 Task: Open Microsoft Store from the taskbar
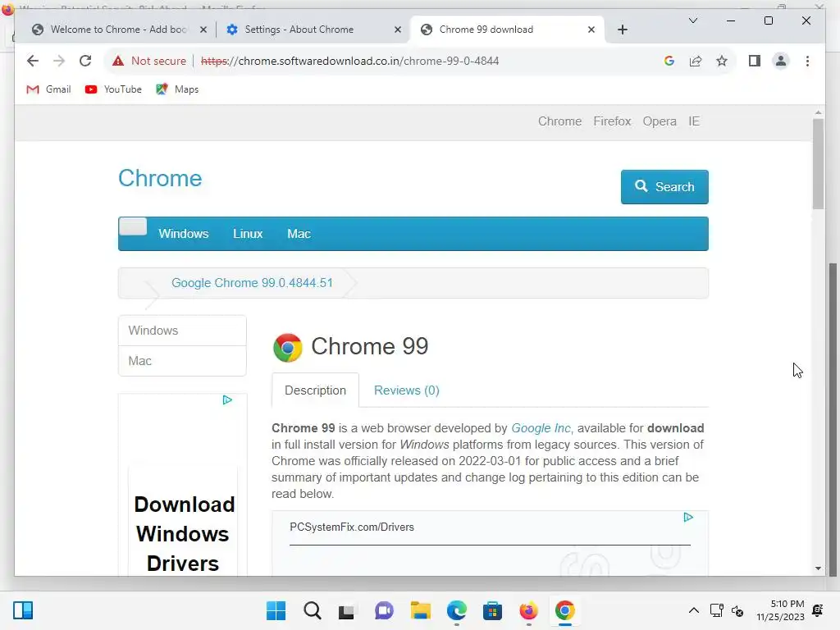click(x=492, y=610)
